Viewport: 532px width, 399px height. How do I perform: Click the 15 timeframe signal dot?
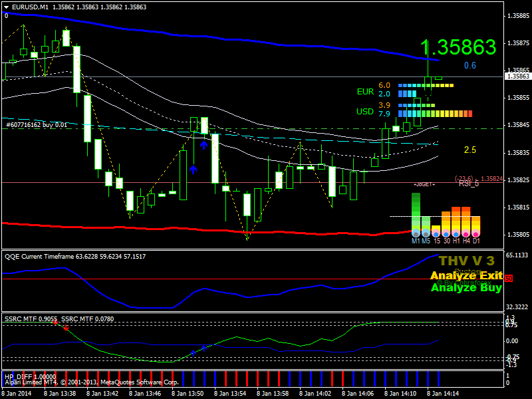(x=436, y=233)
